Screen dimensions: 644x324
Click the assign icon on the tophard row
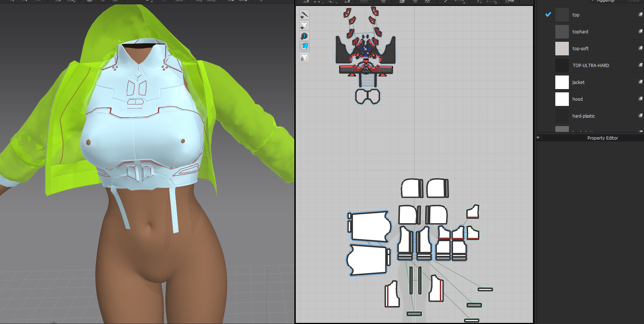(640, 32)
